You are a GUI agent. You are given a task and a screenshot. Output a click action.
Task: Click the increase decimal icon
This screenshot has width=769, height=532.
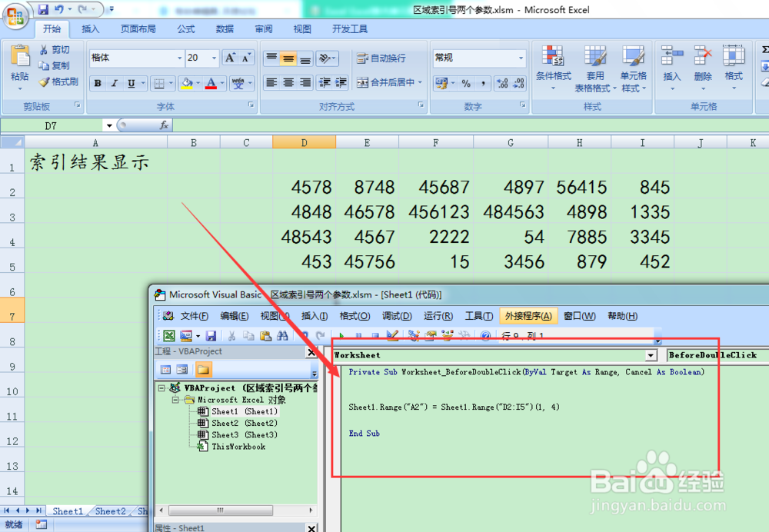click(502, 83)
